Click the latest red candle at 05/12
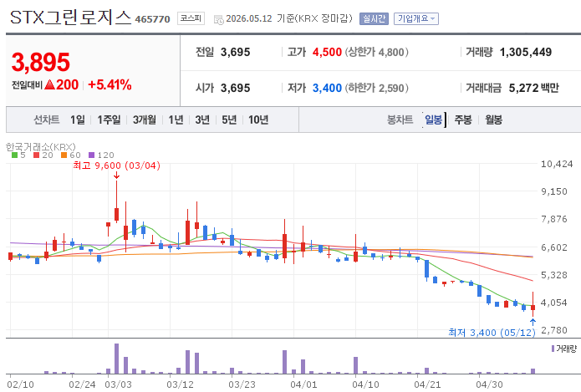 (x=533, y=307)
